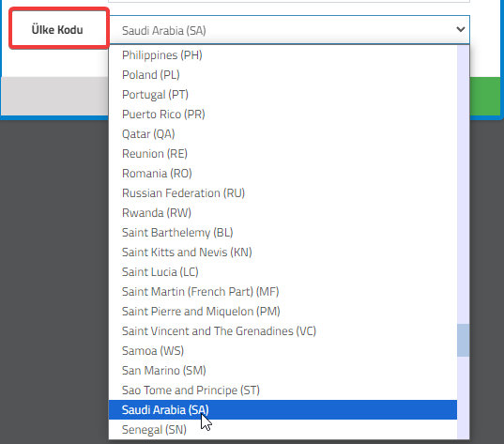
Task: Select Qatar (QA) in dropdown
Action: coord(283,133)
